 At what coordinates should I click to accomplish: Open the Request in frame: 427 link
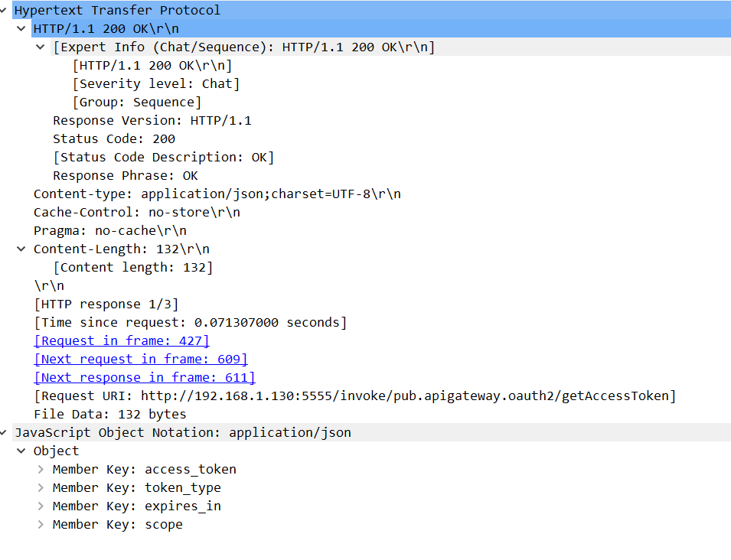(121, 341)
